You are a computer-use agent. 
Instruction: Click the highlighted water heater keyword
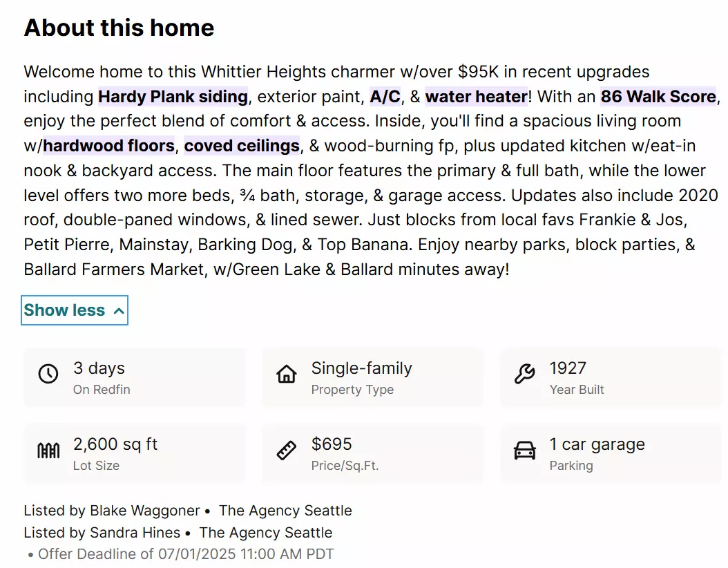pos(477,97)
